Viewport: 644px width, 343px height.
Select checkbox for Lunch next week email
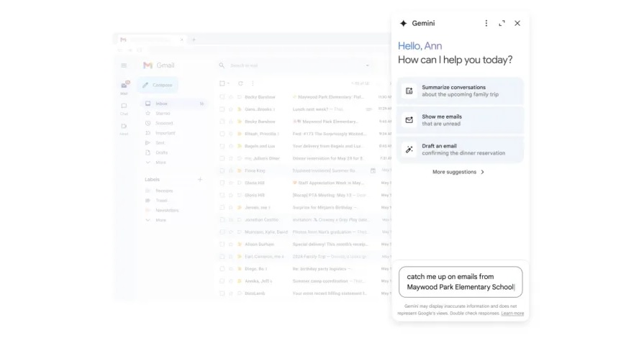click(x=222, y=109)
